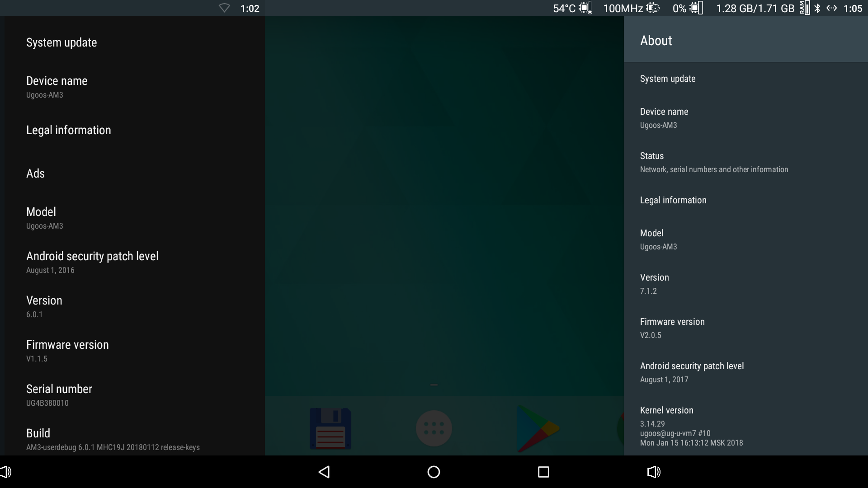Screen dimensions: 868x488
Task: Open Legal information in About panel
Action: (746, 200)
